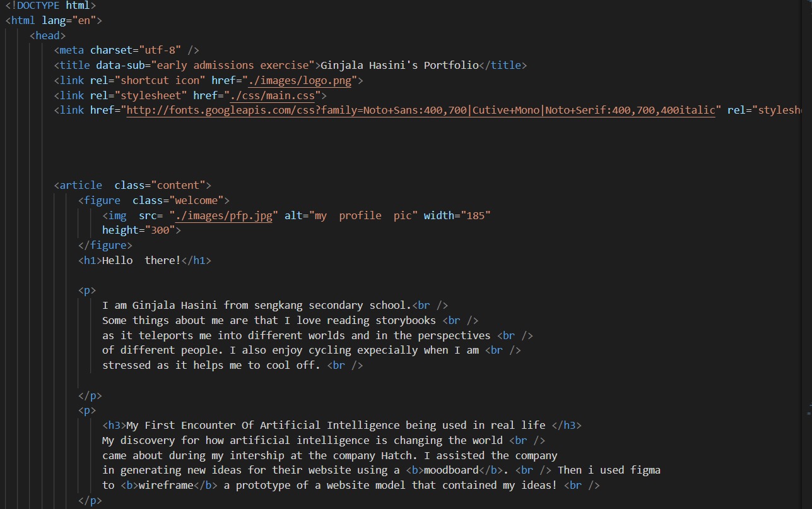Click the "Hello there!" h1 heading text
The width and height of the screenshot is (812, 509).
pos(141,260)
